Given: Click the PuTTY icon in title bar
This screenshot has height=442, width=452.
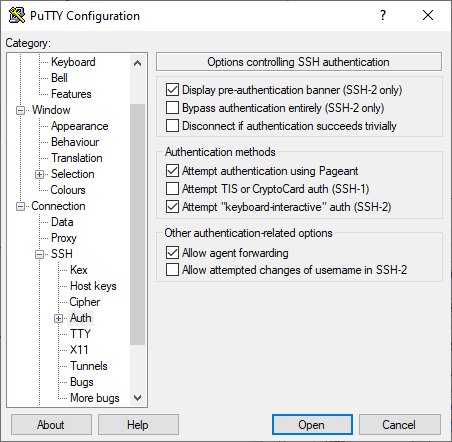Looking at the screenshot, I should coord(17,15).
